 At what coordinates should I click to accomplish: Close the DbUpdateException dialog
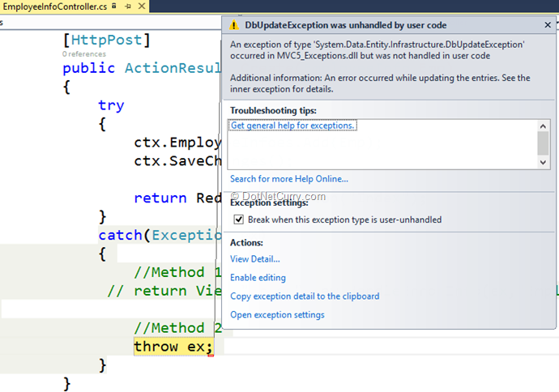(548, 25)
